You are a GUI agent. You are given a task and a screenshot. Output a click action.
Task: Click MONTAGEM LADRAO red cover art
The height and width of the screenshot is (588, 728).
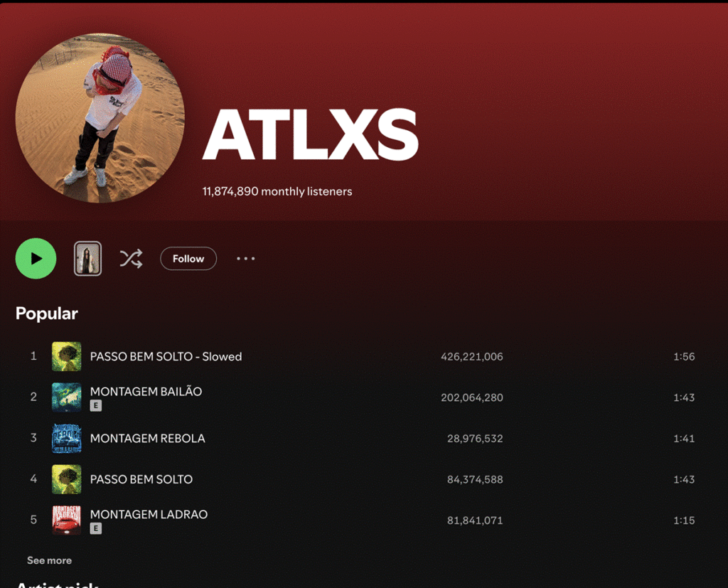(x=66, y=520)
